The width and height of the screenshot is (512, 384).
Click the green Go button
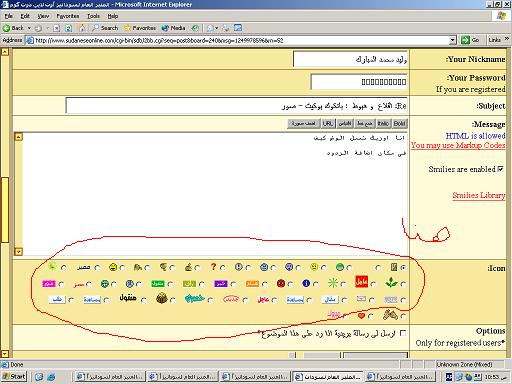coord(470,40)
